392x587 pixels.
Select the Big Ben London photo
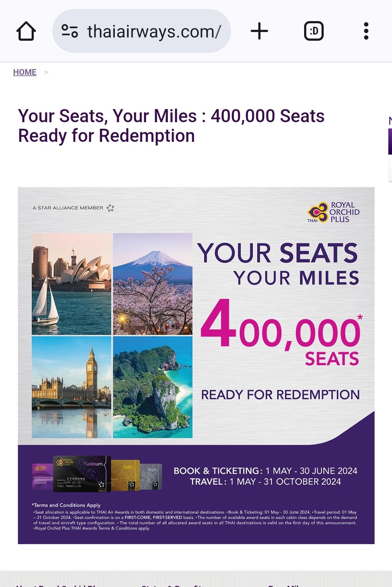click(72, 387)
